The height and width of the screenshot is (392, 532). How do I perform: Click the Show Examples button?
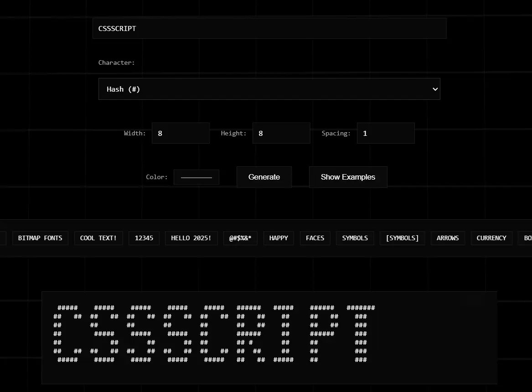click(x=348, y=177)
